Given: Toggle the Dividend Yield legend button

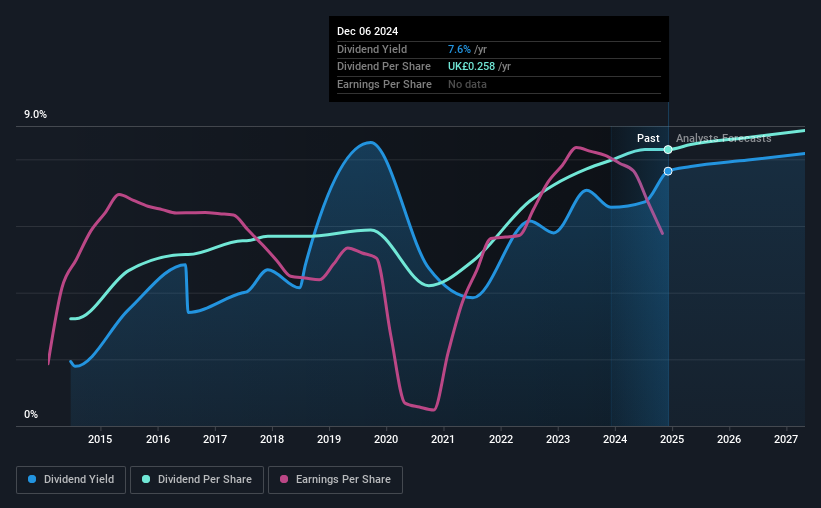Looking at the screenshot, I should [x=71, y=480].
